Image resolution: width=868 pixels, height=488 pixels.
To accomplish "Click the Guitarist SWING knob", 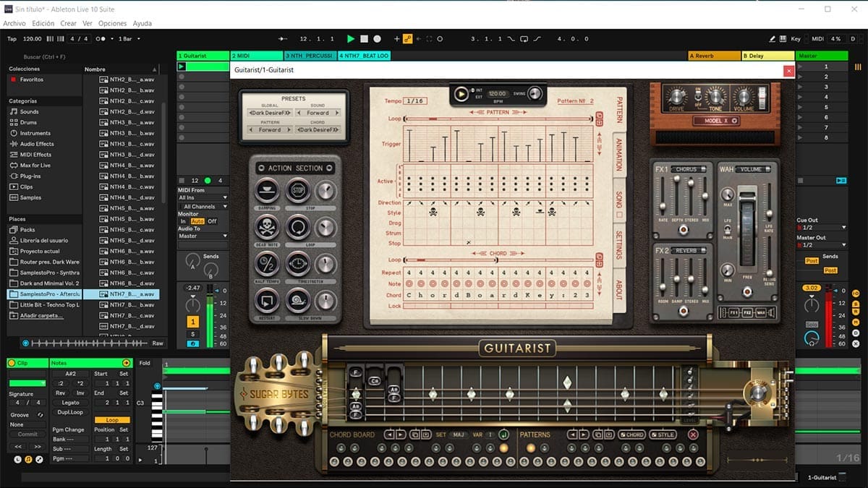I will [x=535, y=93].
